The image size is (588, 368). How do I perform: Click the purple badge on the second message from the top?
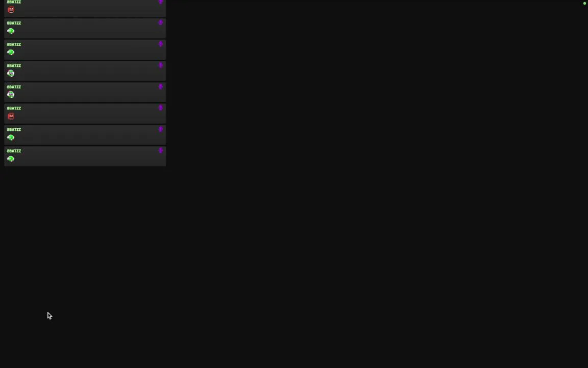[x=160, y=22]
